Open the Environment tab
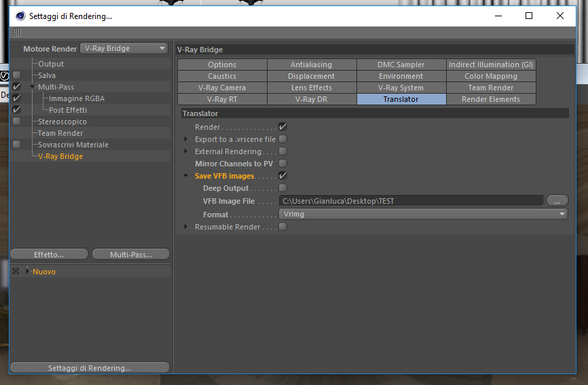 [x=401, y=76]
